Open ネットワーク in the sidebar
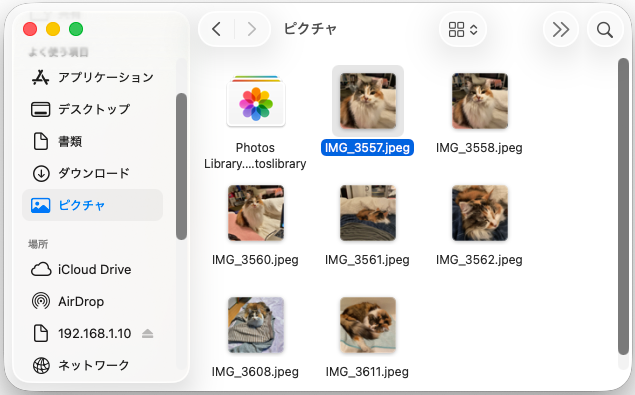The width and height of the screenshot is (635, 395). [93, 365]
